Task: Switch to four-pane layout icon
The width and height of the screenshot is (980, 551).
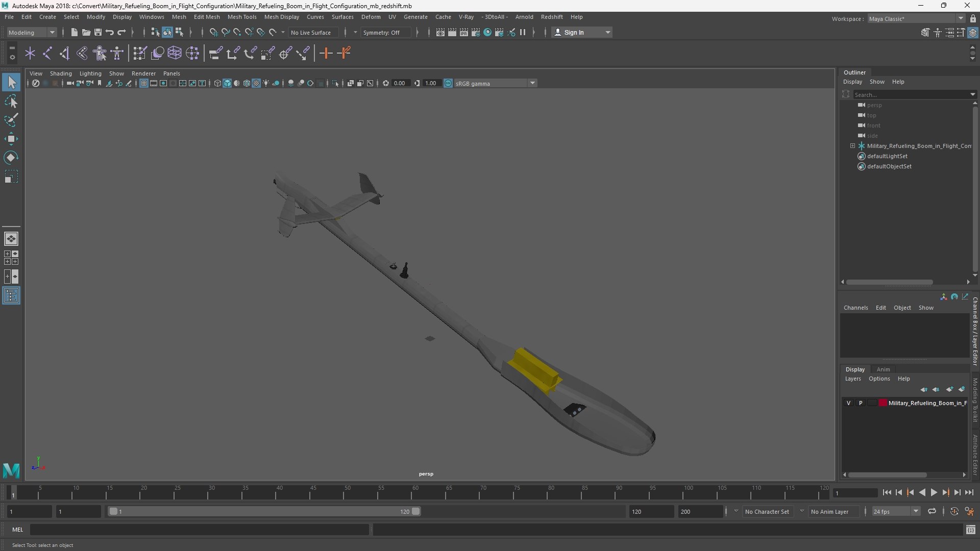Action: pos(11,258)
